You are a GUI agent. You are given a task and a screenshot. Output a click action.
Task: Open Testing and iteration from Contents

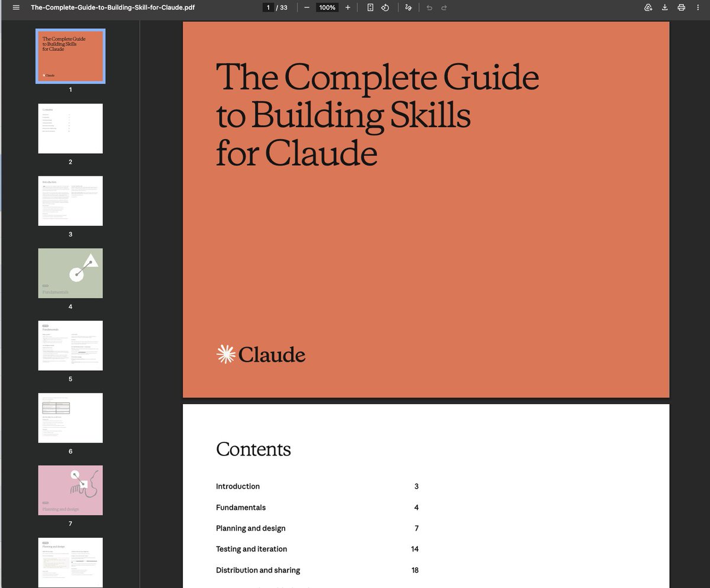[x=251, y=549]
